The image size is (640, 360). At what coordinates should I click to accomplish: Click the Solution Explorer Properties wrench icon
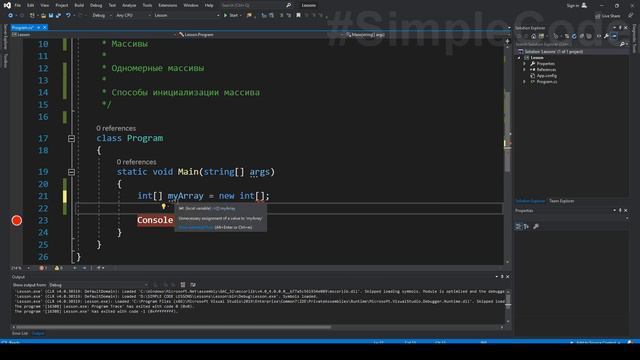click(606, 36)
